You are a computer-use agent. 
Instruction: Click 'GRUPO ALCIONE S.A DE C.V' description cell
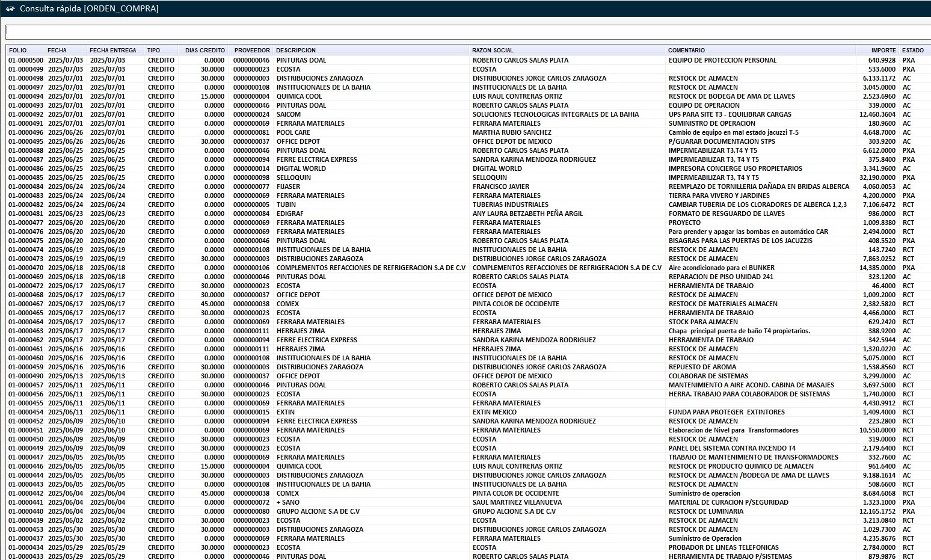(318, 511)
